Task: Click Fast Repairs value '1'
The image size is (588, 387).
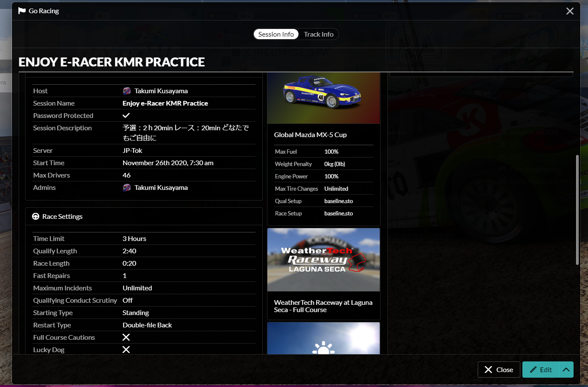Action: (125, 275)
